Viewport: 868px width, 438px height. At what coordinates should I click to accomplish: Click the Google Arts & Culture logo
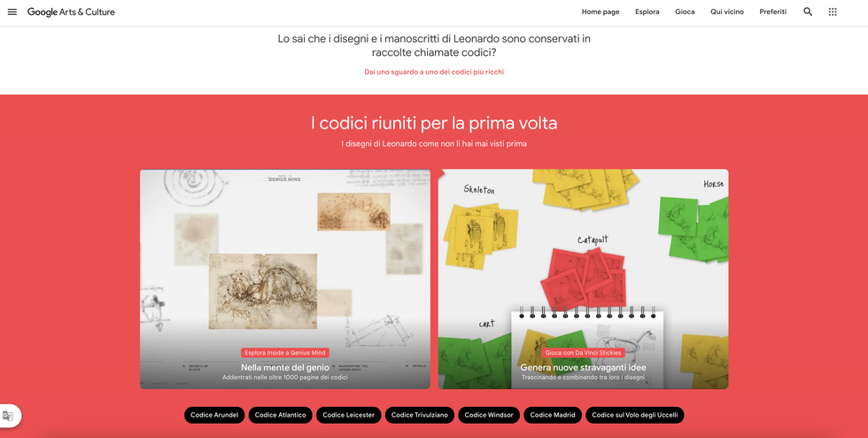[x=71, y=12]
